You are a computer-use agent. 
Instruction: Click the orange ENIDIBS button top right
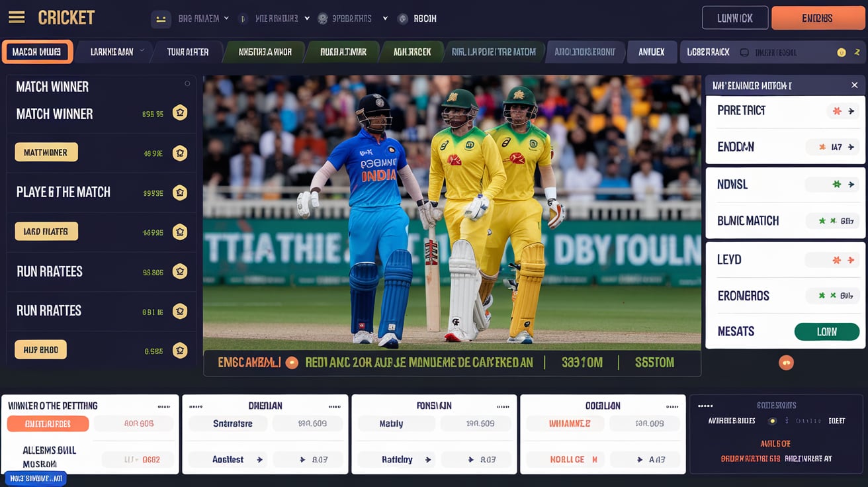818,18
